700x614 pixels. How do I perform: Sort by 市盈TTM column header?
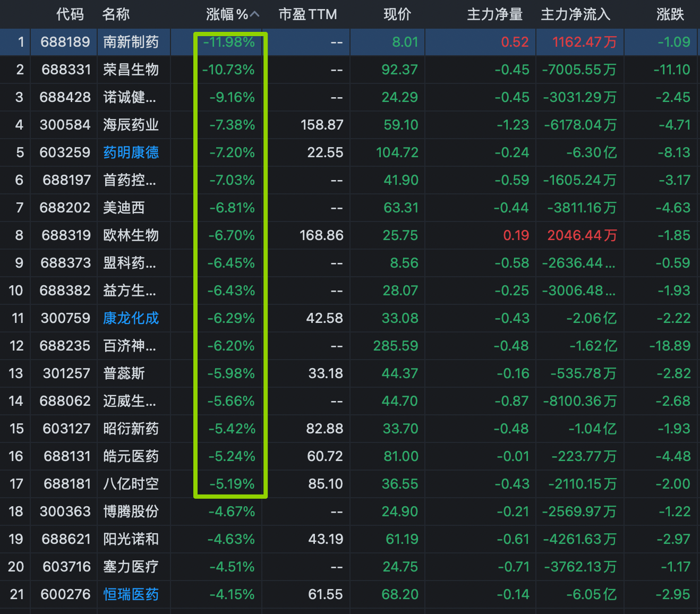pos(308,14)
